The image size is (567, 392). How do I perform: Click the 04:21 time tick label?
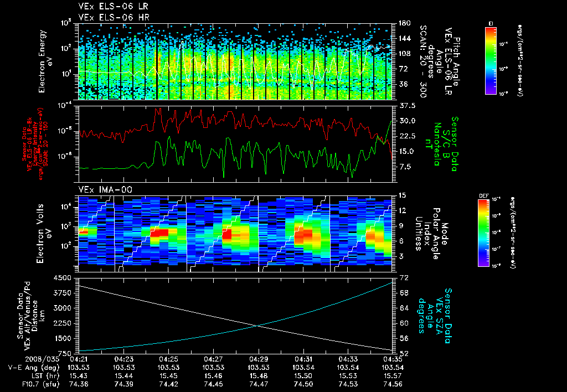[x=79, y=360]
